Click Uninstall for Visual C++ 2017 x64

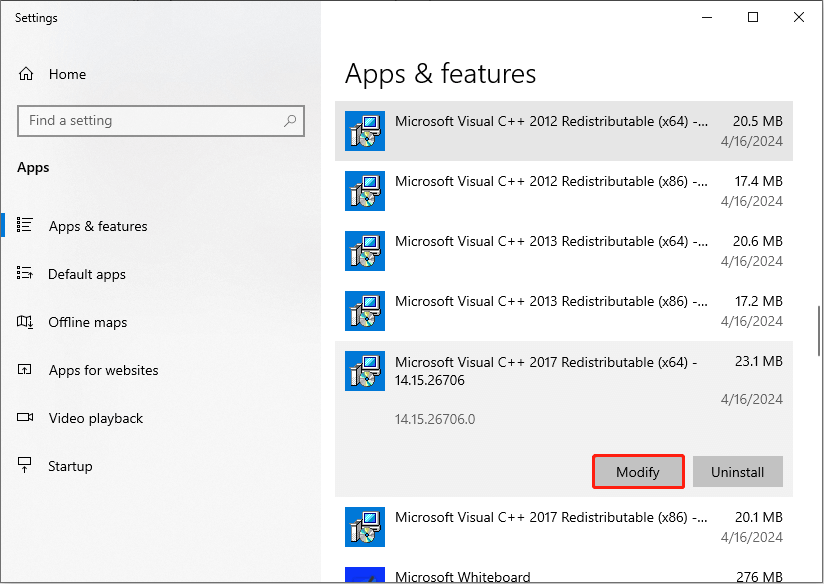click(738, 472)
